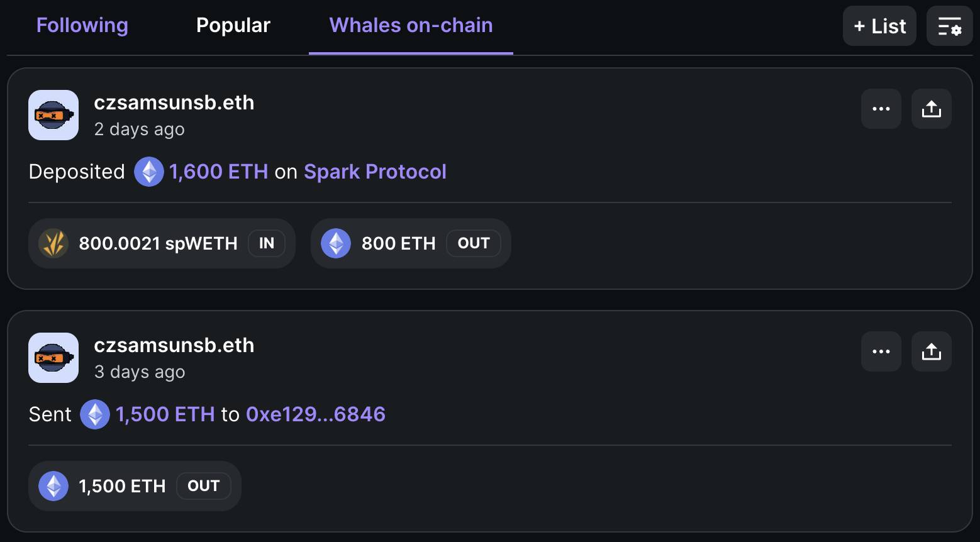
Task: Click the ETH icon beside 1,500 ETH sent
Action: click(x=95, y=414)
